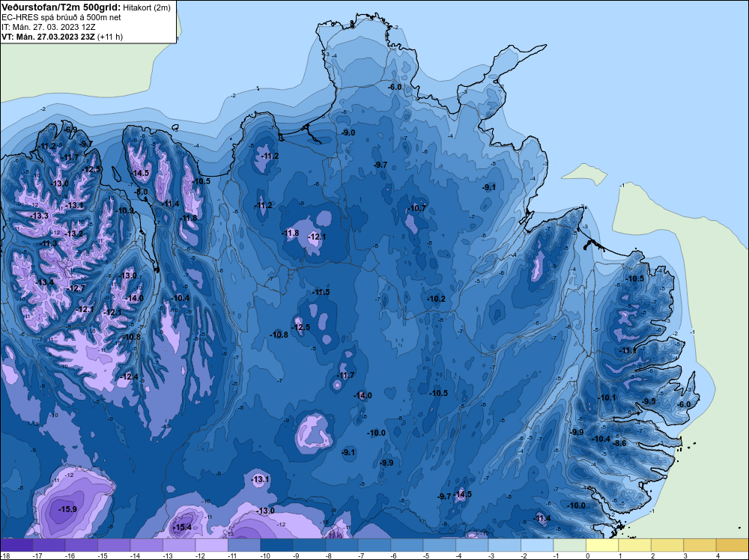Pick the -12.7 temperature label
The image size is (749, 560).
click(x=76, y=288)
